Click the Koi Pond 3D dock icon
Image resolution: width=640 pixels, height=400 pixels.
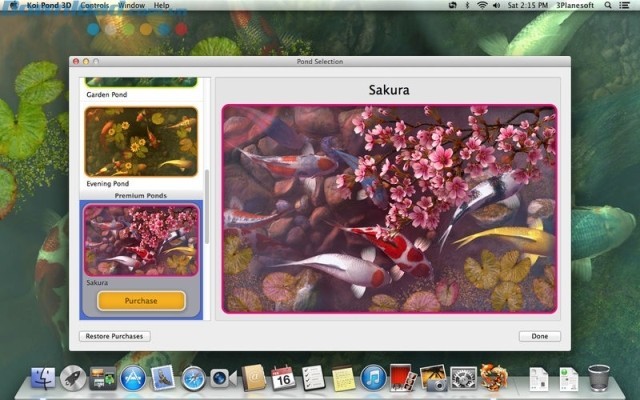(493, 378)
